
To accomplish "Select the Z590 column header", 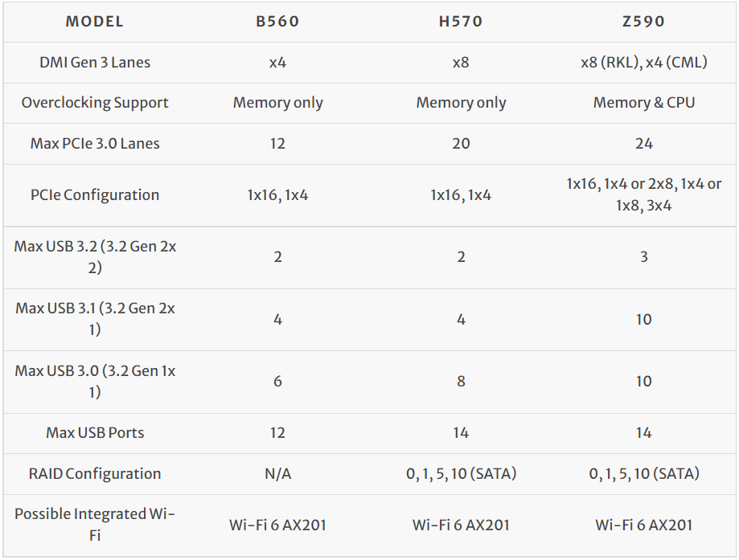I will (x=643, y=22).
